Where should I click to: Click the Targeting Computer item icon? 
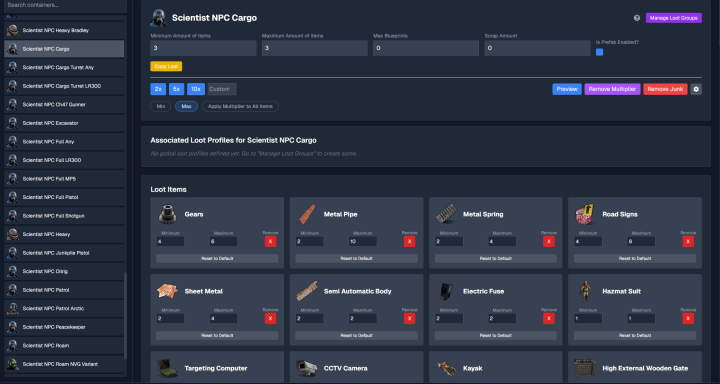tap(167, 368)
